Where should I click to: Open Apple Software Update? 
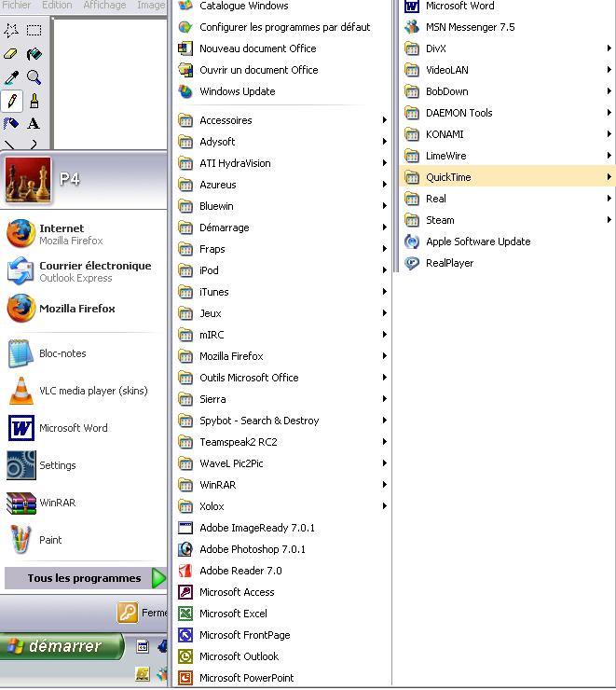click(x=508, y=241)
